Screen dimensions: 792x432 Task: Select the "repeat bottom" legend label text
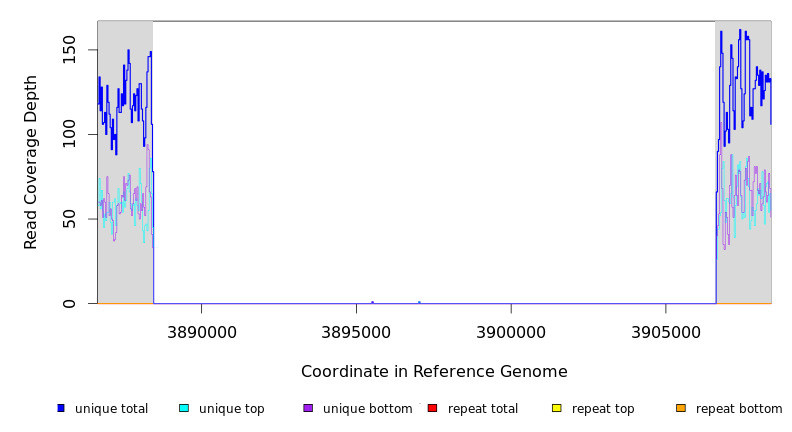pos(739,409)
